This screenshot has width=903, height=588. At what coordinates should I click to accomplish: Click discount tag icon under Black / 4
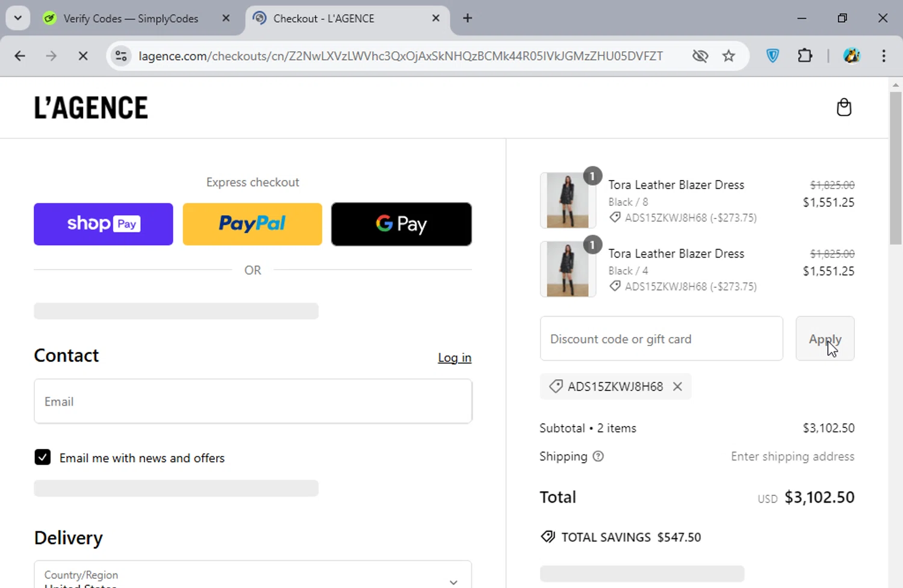point(615,286)
